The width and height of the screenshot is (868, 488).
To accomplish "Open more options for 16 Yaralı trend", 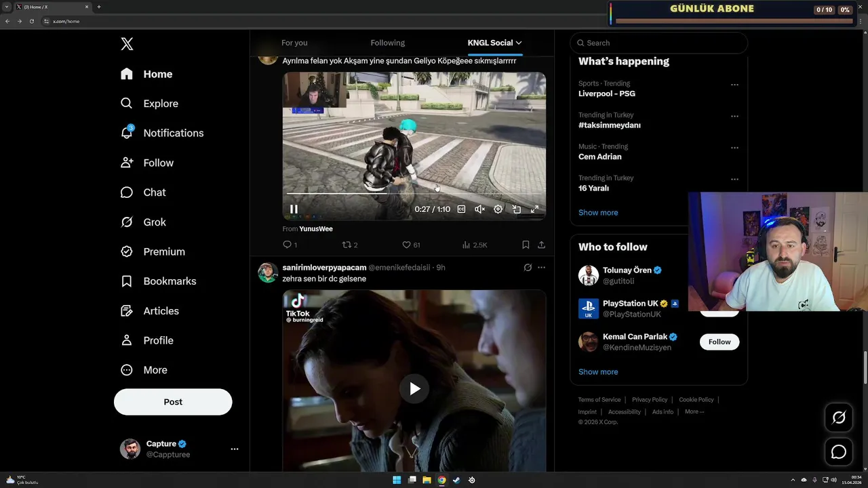I will pyautogui.click(x=734, y=180).
